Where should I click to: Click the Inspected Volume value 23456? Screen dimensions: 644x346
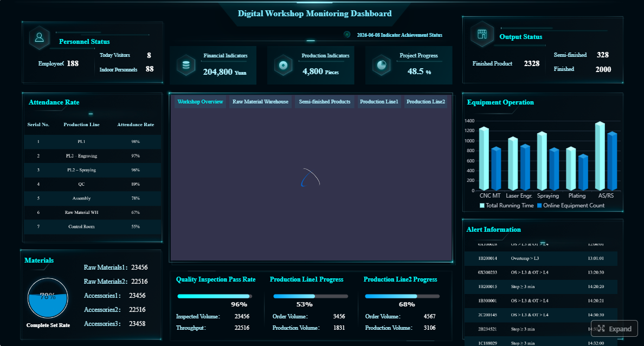[242, 316]
